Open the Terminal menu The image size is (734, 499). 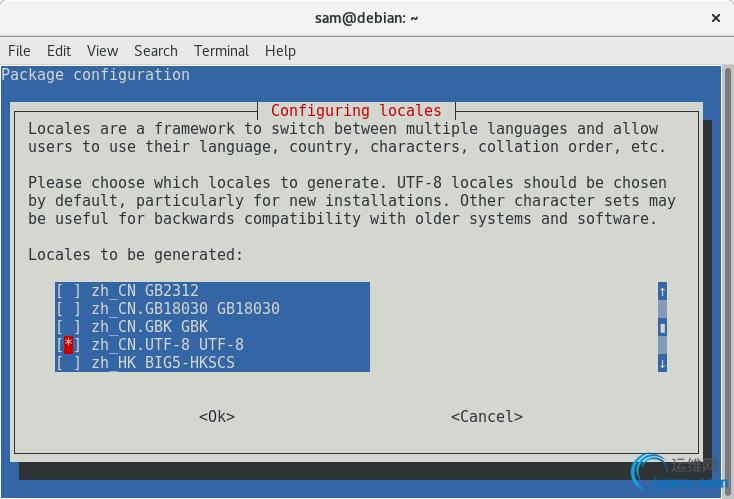(x=221, y=51)
